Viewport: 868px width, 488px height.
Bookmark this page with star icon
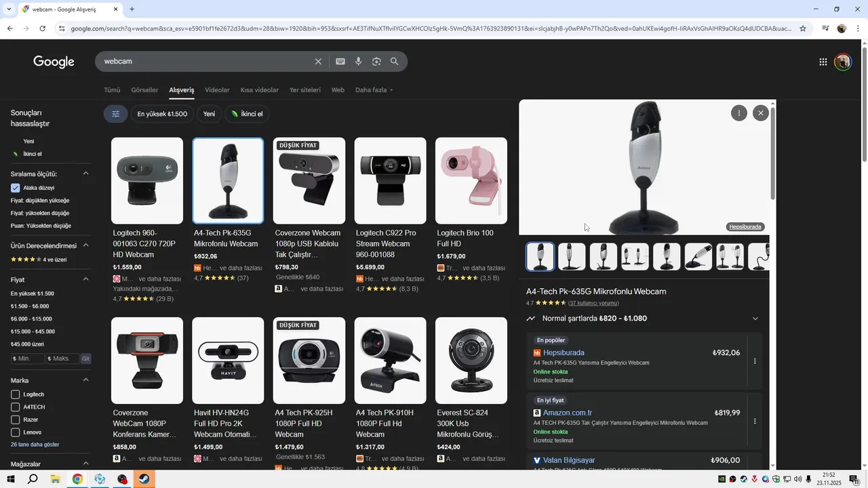803,28
